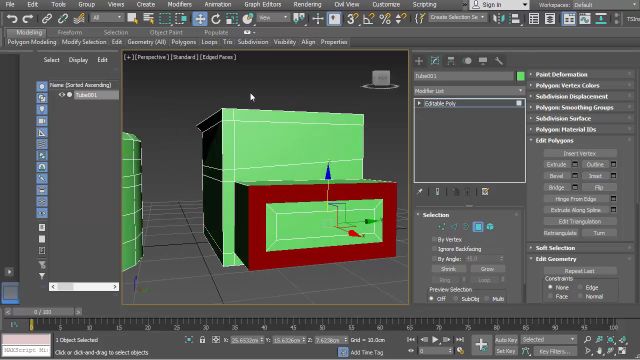Select Preview Selection Off radio button

(x=431, y=299)
